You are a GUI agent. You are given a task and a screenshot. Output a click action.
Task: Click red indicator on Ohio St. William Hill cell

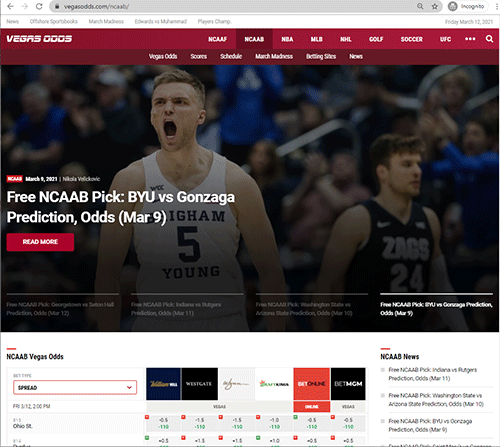(147, 417)
